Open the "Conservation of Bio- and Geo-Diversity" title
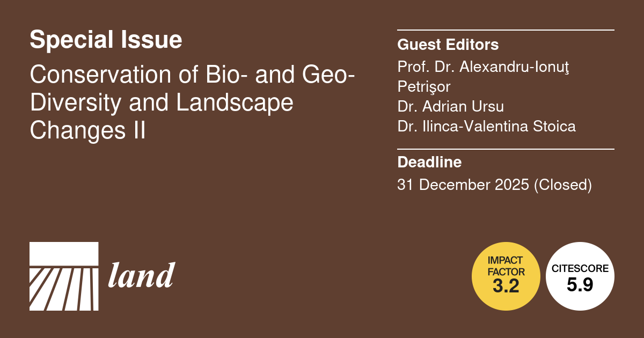 coord(192,75)
